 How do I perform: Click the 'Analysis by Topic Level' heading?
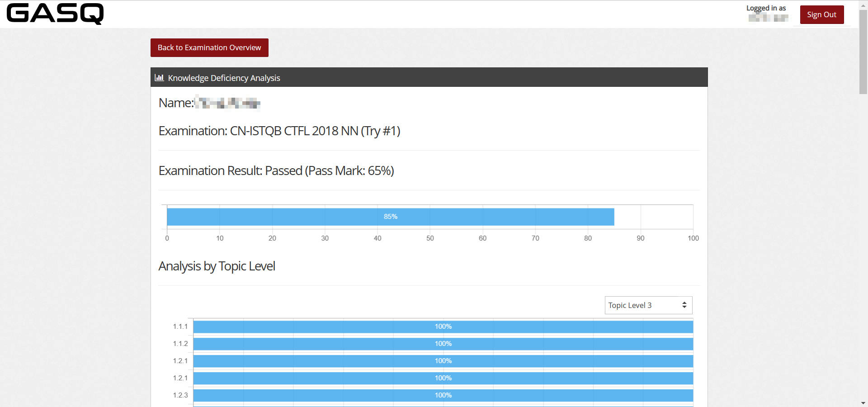pos(217,266)
